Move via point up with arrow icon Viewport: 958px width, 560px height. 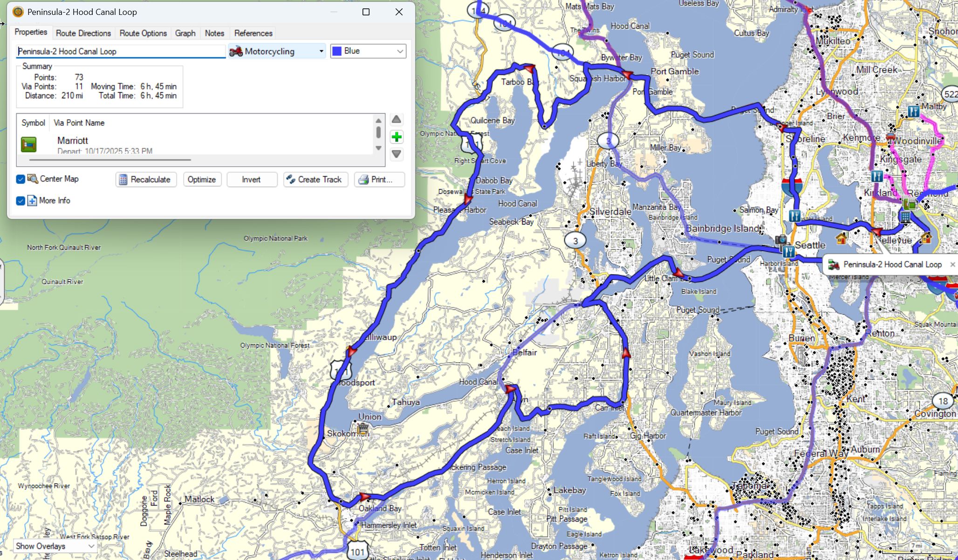[x=397, y=120]
